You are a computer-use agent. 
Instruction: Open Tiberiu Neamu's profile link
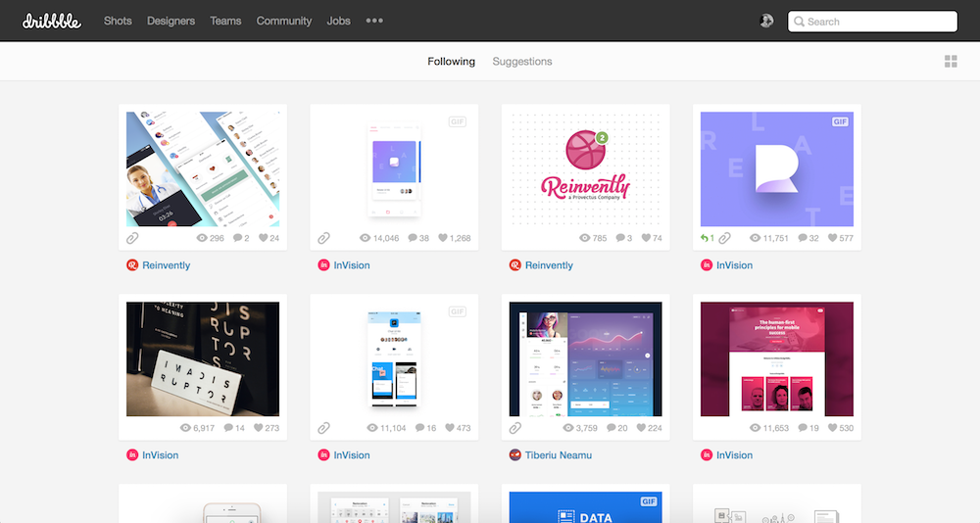click(559, 454)
